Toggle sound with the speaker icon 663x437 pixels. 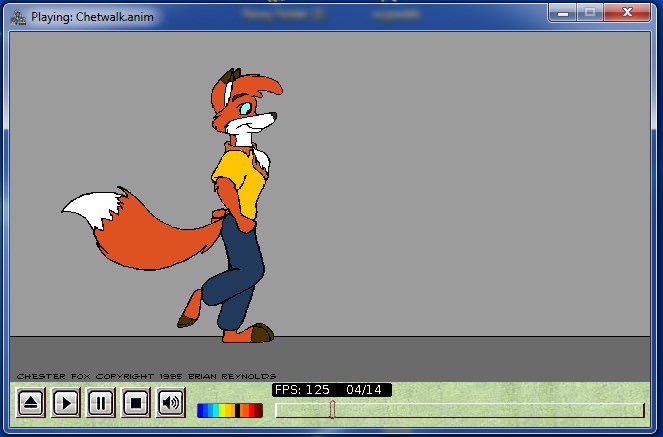tap(170, 403)
